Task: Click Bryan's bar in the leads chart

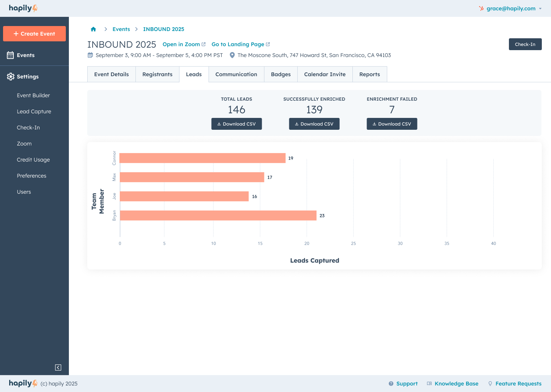Action: pos(218,216)
